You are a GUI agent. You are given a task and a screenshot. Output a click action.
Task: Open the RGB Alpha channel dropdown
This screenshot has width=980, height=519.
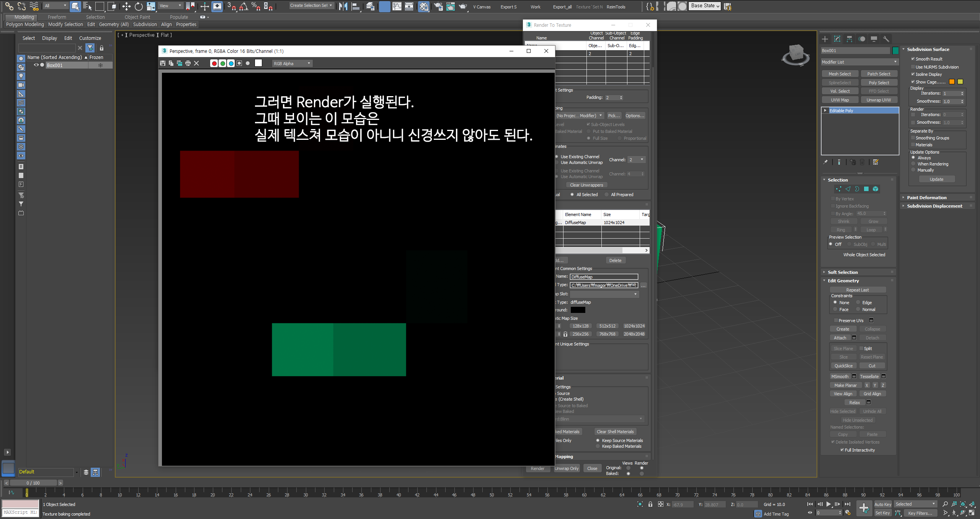(292, 64)
